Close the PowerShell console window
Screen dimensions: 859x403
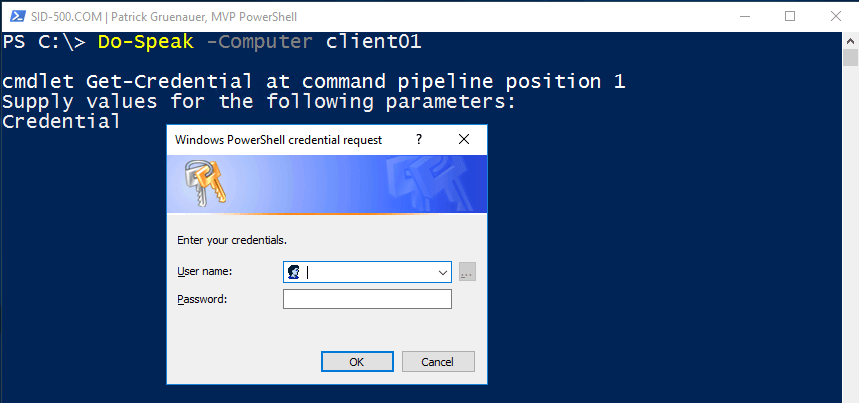click(x=836, y=16)
